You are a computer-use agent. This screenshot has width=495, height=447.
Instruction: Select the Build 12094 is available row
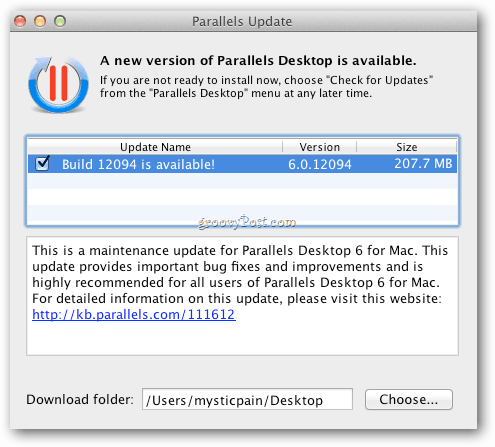tap(242, 164)
